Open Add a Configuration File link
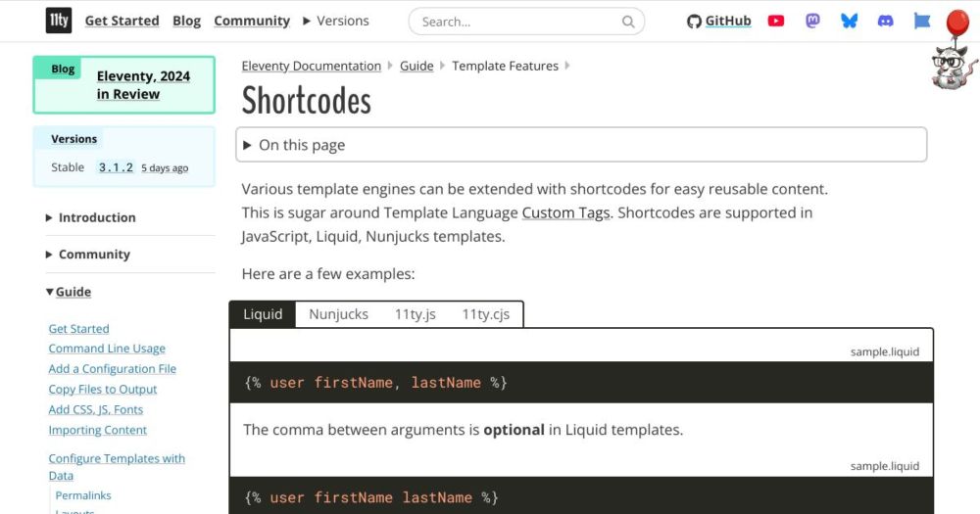The image size is (980, 514). tap(113, 369)
